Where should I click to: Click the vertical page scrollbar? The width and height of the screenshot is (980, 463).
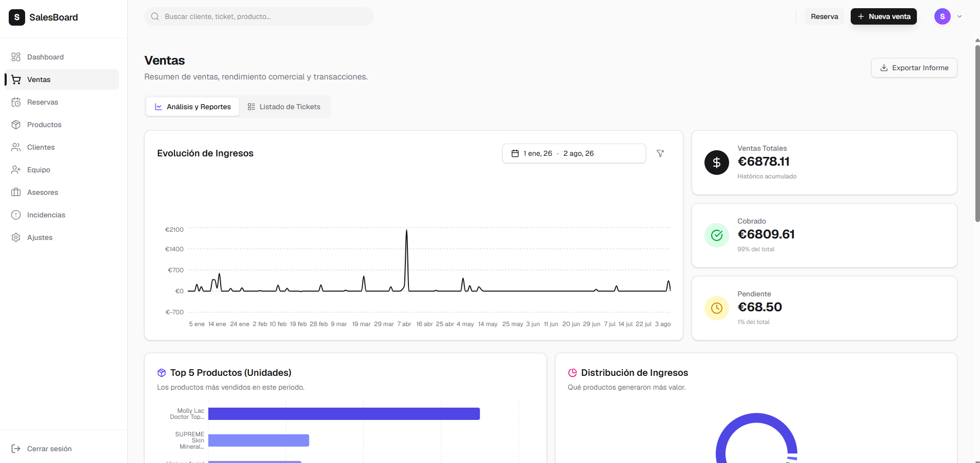[977, 133]
